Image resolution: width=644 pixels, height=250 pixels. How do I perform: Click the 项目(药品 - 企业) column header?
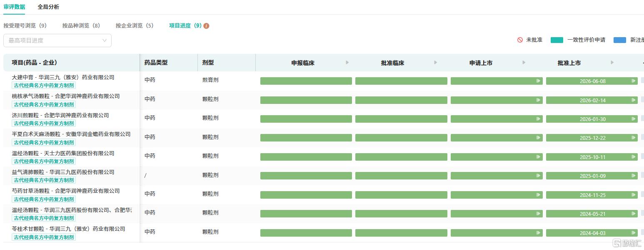(35, 63)
